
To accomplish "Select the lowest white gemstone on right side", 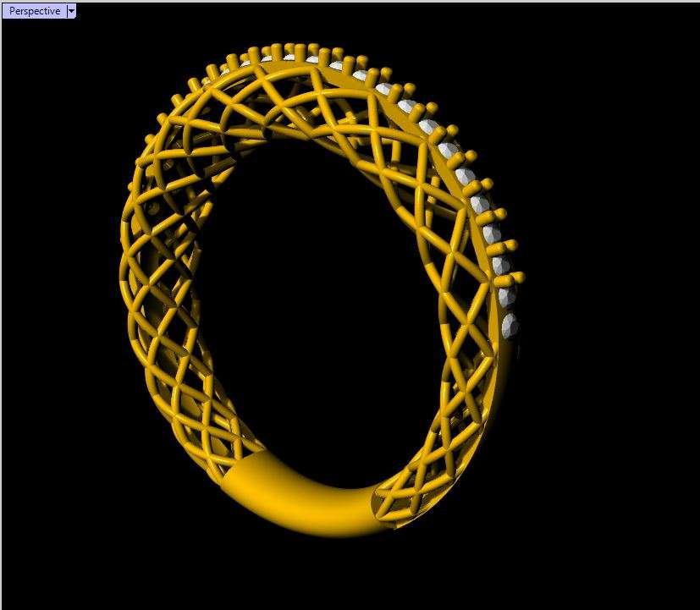I will pos(511,325).
